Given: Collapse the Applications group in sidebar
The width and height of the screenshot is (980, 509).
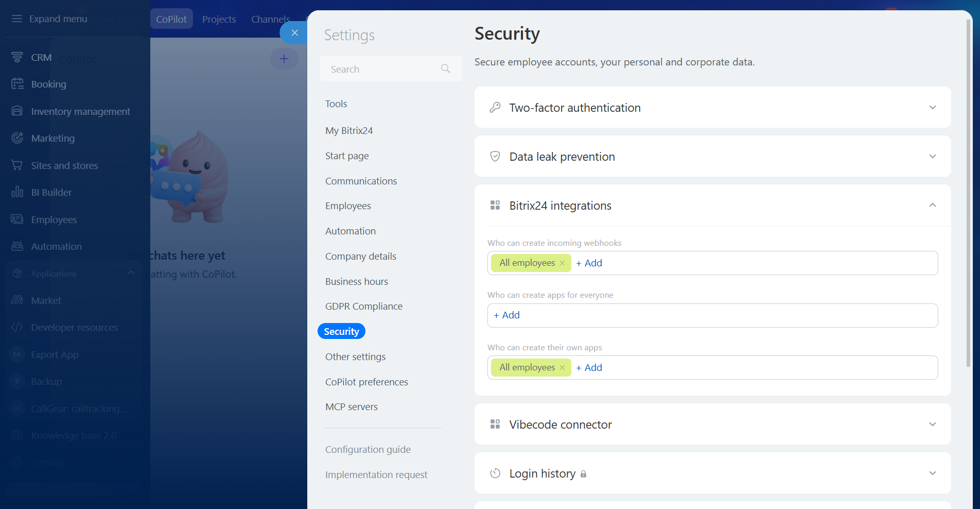Looking at the screenshot, I should point(131,273).
